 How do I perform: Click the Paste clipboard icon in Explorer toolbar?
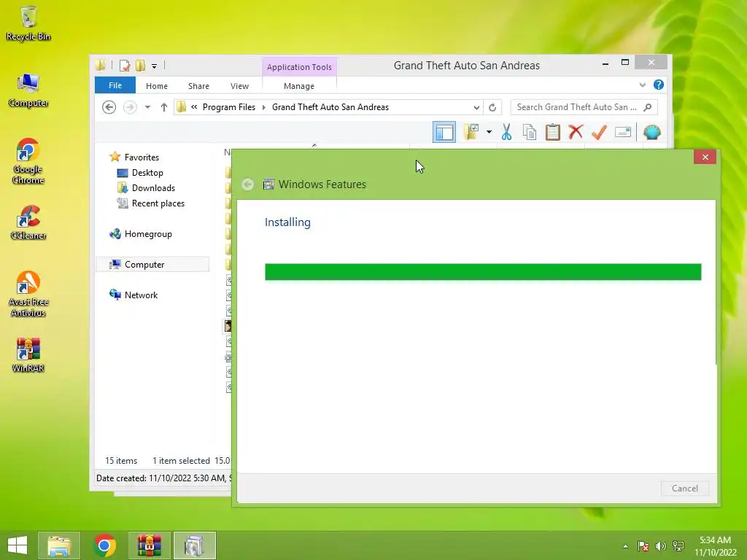553,132
